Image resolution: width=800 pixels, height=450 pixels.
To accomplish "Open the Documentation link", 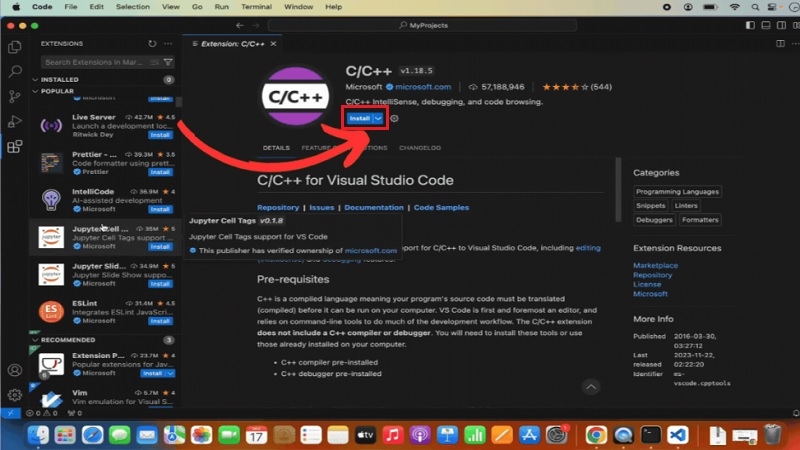I will click(x=373, y=208).
